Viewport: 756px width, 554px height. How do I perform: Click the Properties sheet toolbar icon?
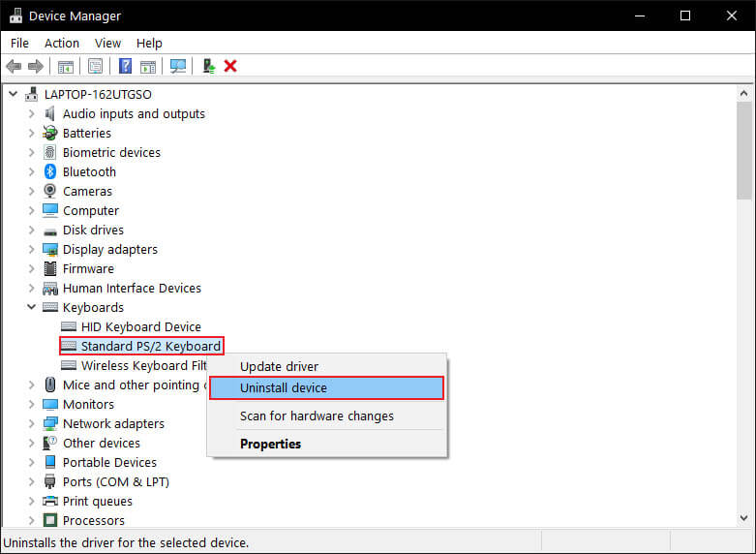[96, 66]
